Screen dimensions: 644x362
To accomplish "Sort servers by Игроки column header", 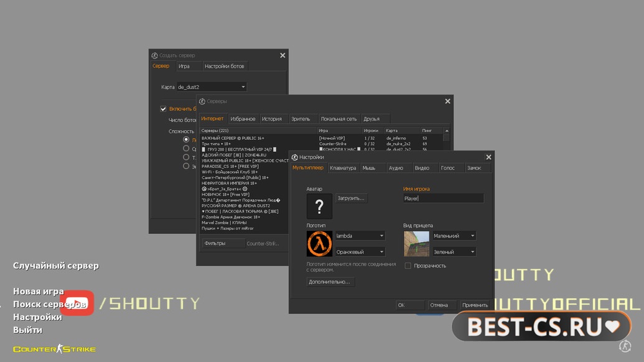I will (x=373, y=131).
